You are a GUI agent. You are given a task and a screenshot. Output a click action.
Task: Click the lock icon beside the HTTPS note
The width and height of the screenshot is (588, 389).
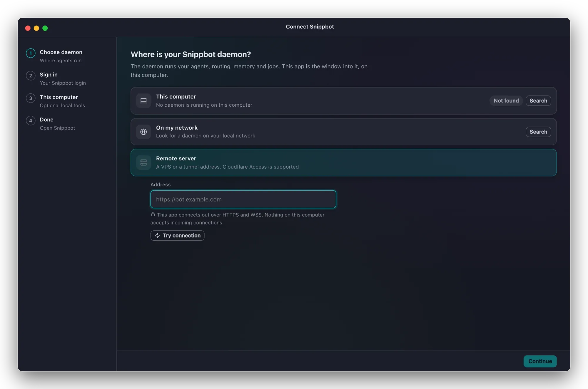[x=153, y=214]
